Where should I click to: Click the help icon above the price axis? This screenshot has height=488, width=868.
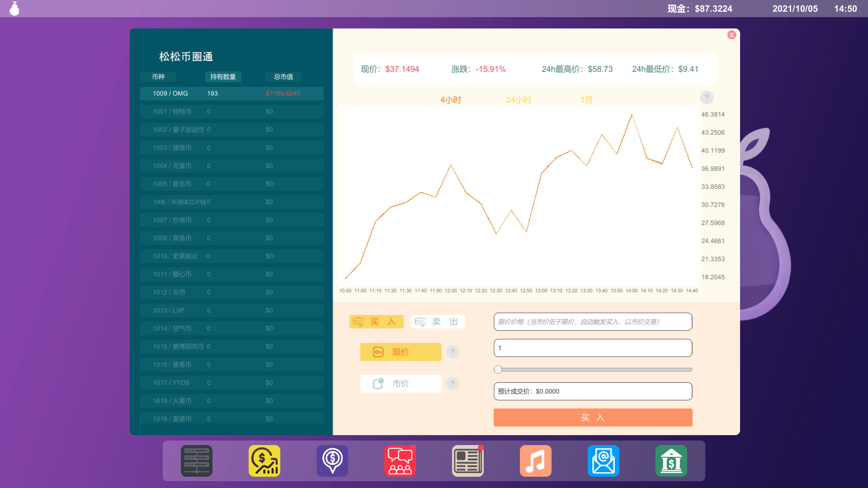(x=707, y=97)
